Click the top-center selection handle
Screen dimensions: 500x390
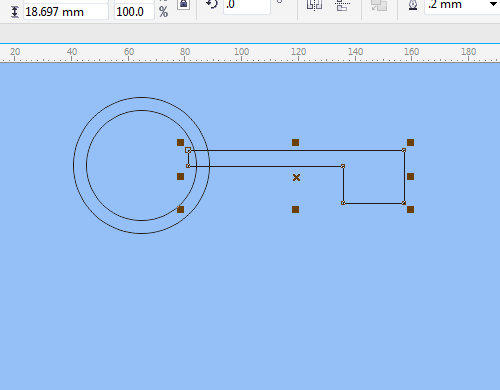[295, 143]
